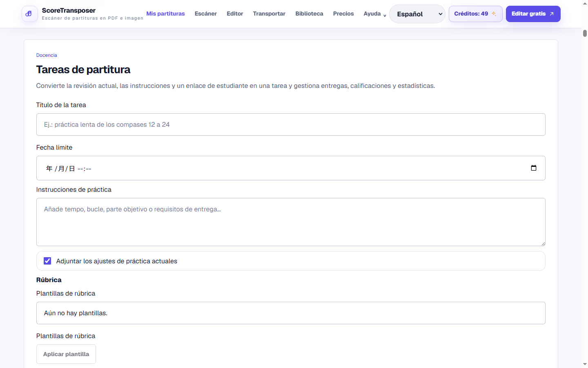
Task: Toggle Adjuntar los ajustes de práctica actuales
Action: [x=47, y=261]
